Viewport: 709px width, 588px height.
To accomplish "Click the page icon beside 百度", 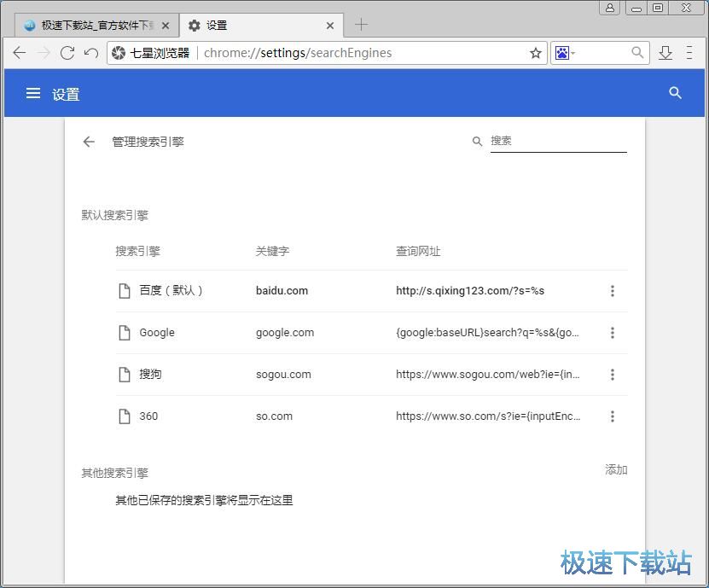I will pos(125,291).
